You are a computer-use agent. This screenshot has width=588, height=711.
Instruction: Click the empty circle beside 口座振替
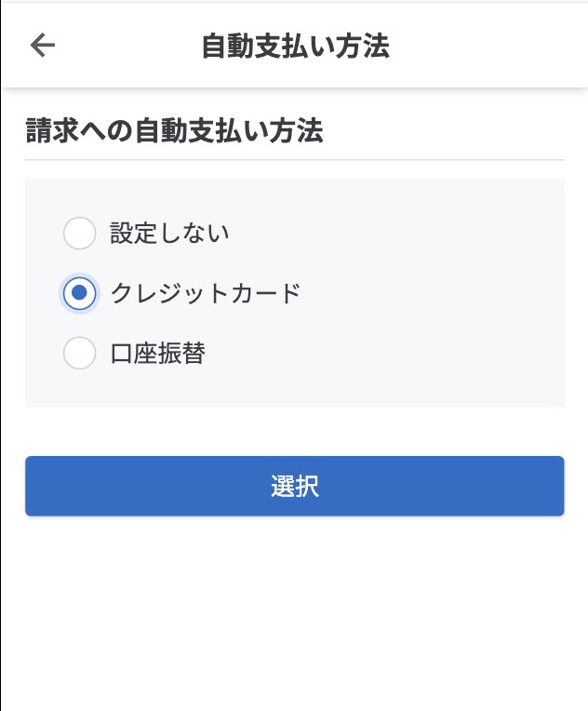click(79, 353)
